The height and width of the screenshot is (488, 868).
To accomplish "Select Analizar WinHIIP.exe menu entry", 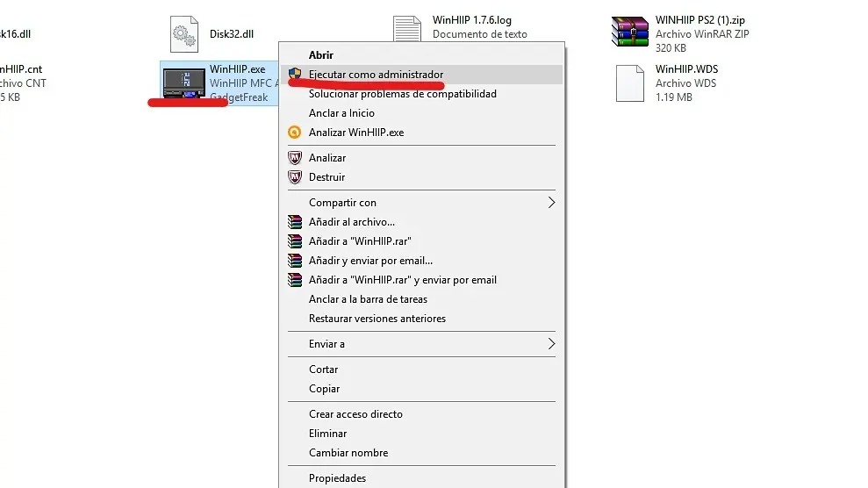I will 422,133.
